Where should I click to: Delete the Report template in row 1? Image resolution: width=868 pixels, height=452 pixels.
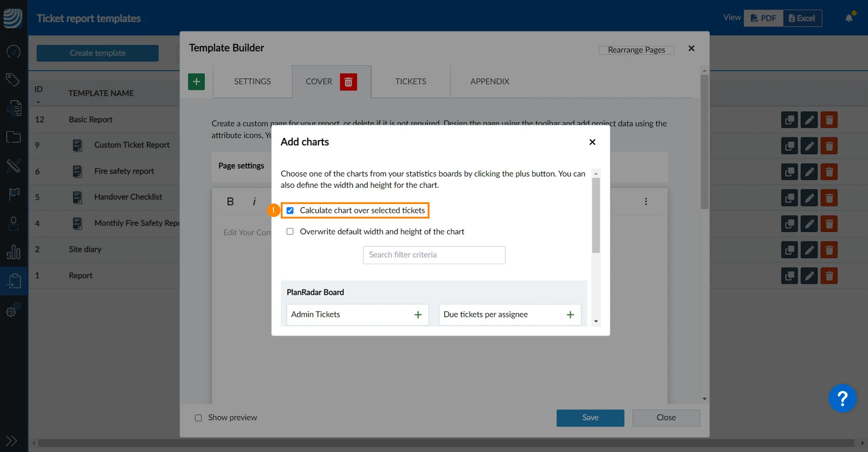click(829, 276)
